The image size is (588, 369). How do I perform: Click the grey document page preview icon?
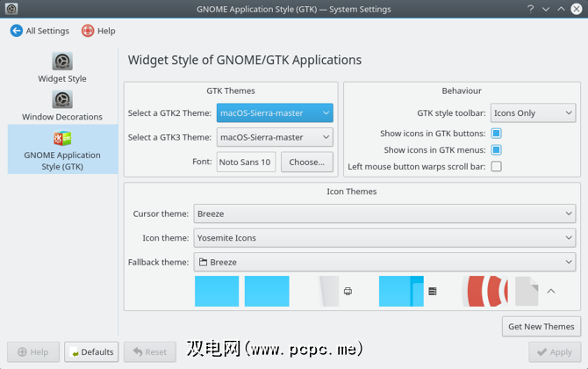pyautogui.click(x=527, y=292)
